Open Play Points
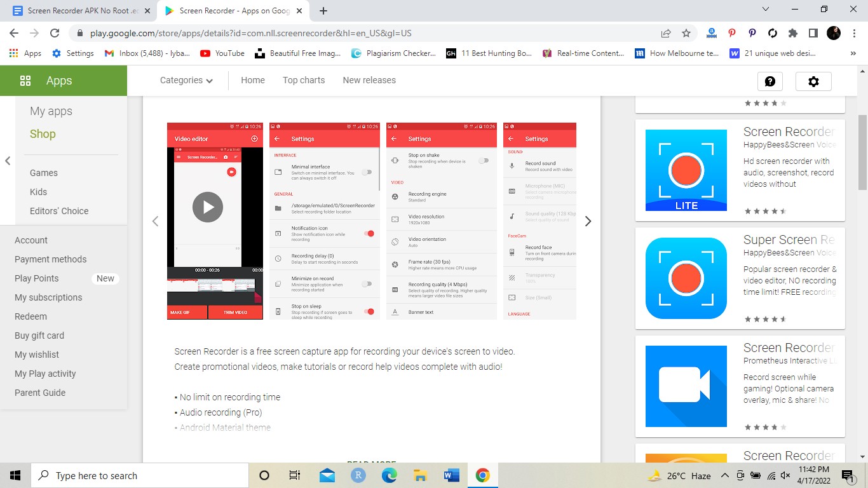The width and height of the screenshot is (868, 488). (x=36, y=278)
